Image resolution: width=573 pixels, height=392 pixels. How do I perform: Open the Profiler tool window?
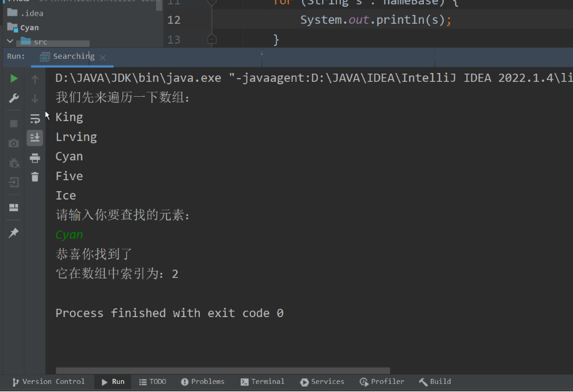(382, 382)
